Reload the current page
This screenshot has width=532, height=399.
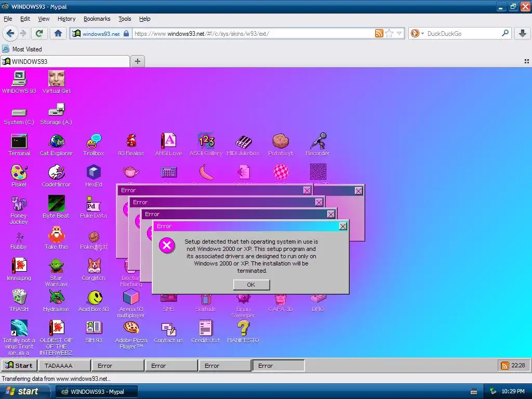(39, 33)
